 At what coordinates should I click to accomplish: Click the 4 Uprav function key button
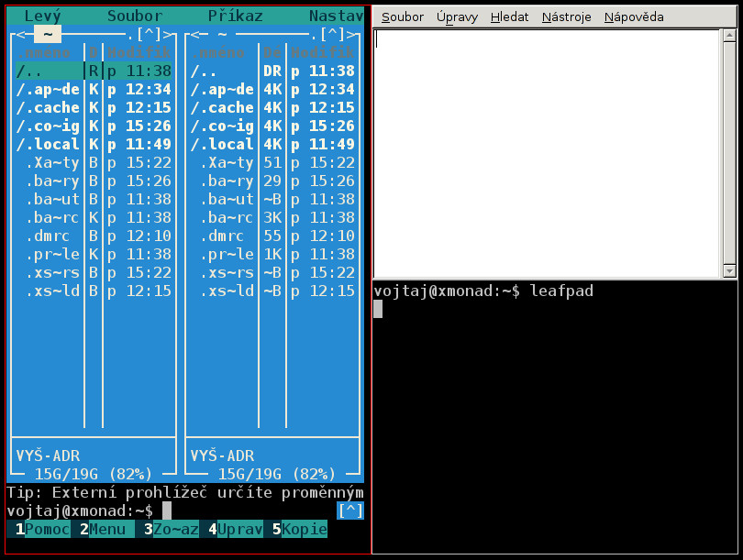tap(236, 529)
